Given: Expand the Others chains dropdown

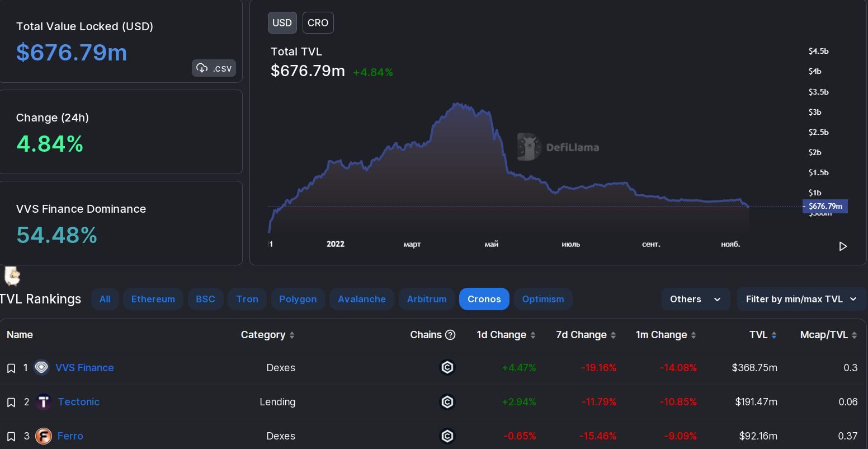Looking at the screenshot, I should (x=695, y=299).
